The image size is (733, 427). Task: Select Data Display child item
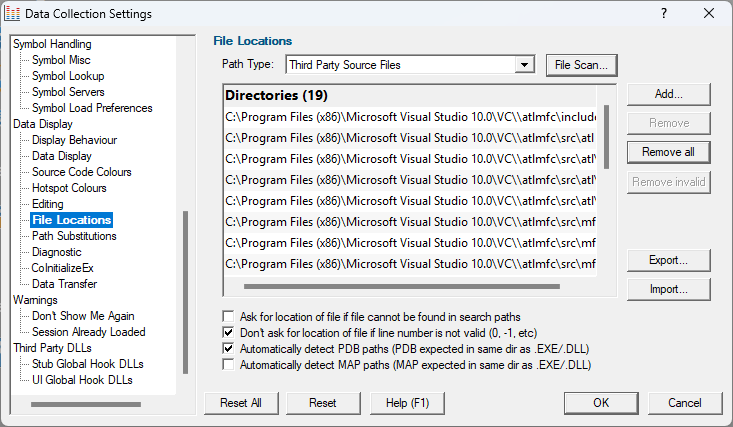[x=62, y=156]
